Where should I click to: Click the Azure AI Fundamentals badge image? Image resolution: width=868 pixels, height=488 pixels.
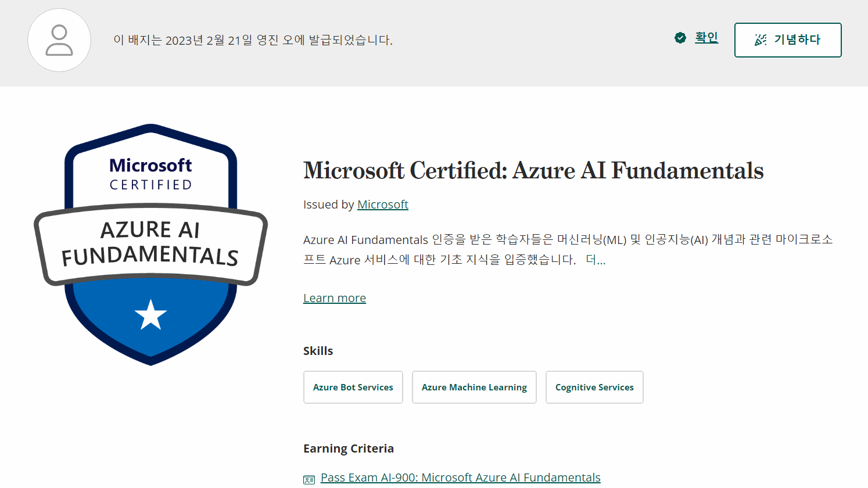(150, 244)
